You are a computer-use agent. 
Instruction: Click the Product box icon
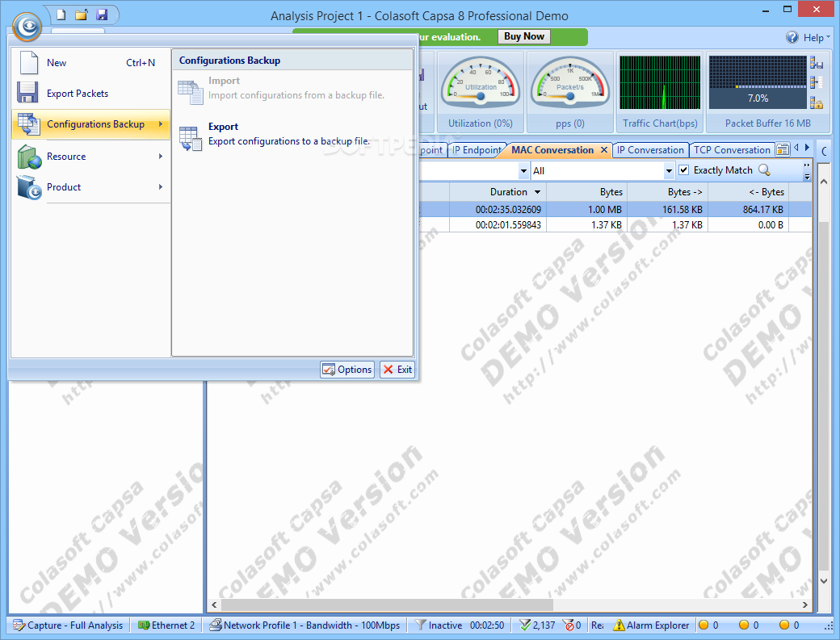click(29, 187)
